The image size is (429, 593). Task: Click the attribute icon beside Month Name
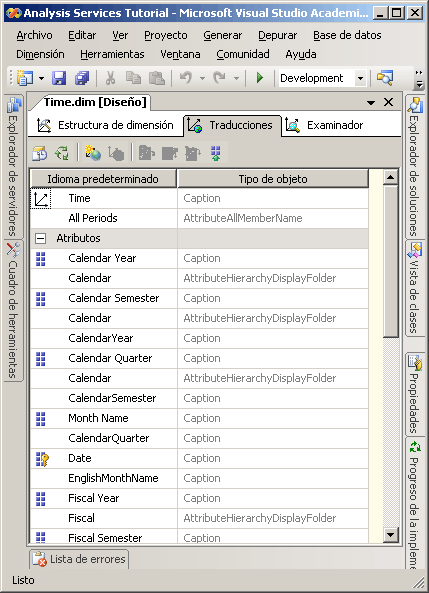40,419
